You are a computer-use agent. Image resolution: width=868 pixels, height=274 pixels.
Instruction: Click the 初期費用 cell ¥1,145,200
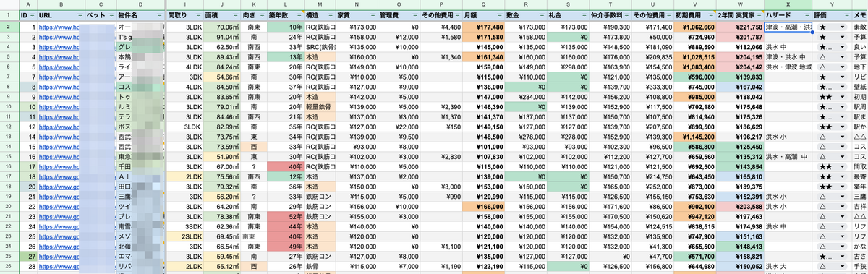[x=696, y=136]
